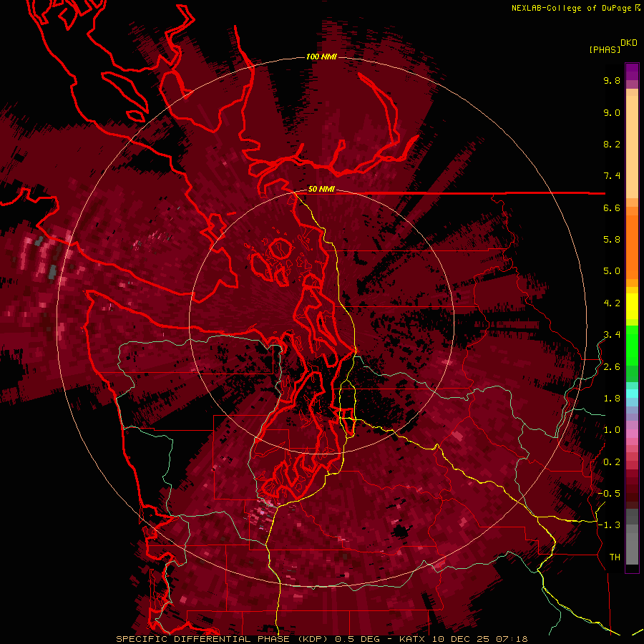Click the yellow segment of color bar

[x=632, y=306]
